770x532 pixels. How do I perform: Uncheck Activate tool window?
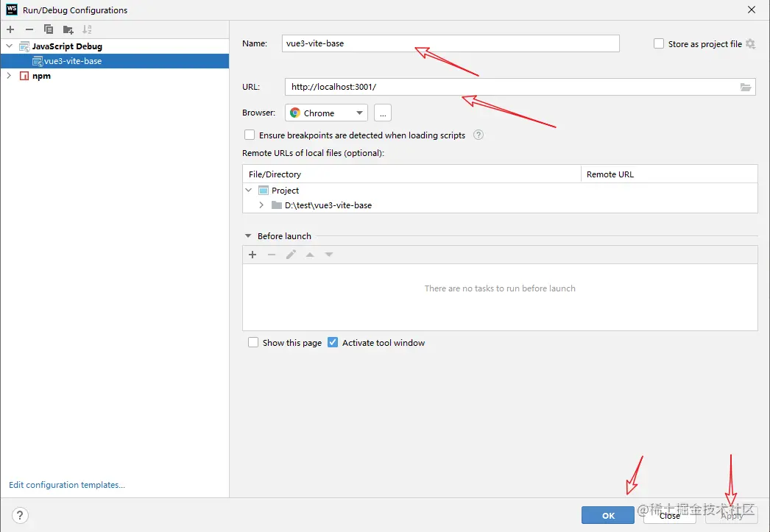pyautogui.click(x=333, y=343)
